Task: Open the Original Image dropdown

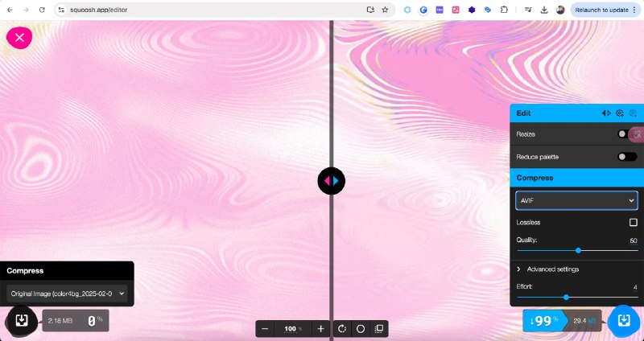Action: tap(67, 294)
